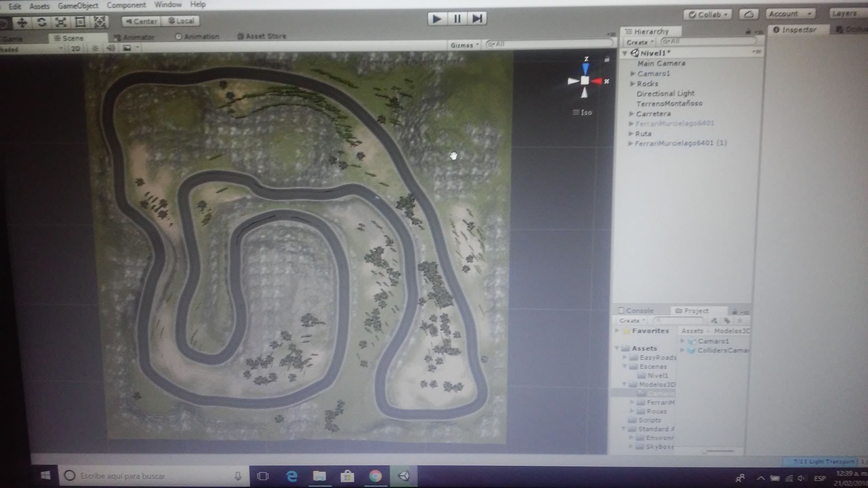Open Hierarchy Create dropdown

click(x=639, y=43)
